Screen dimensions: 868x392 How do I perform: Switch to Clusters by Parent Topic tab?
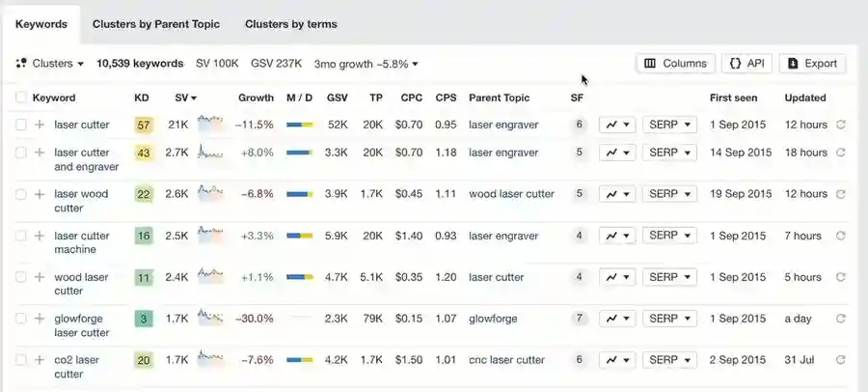click(x=156, y=24)
